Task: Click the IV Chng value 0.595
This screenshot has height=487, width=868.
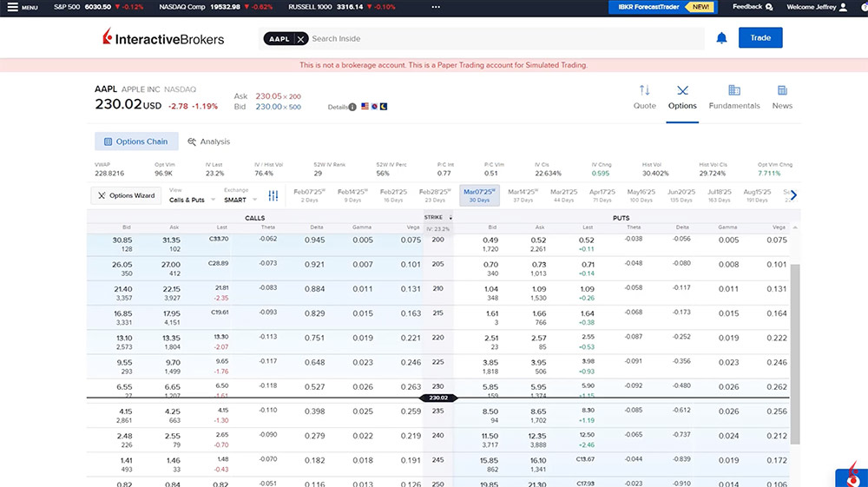Action: tap(600, 174)
